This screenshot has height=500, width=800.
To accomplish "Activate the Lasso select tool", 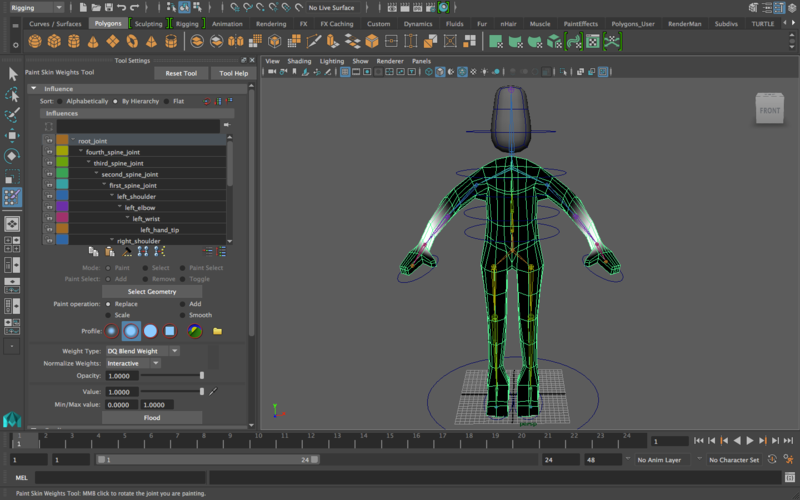I will point(12,95).
